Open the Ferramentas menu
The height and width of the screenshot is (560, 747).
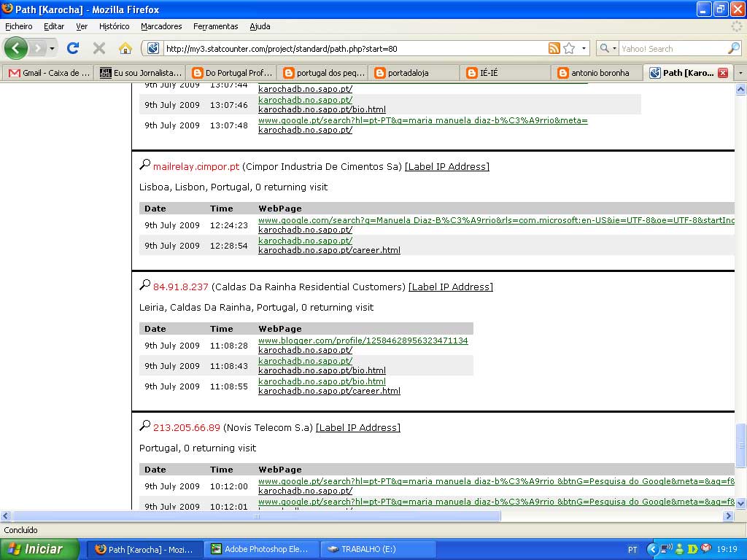[216, 26]
